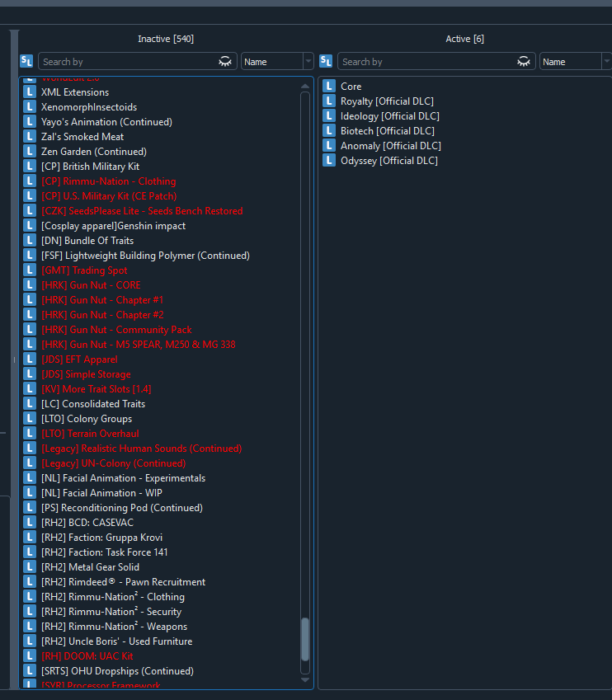
Task: Select [LTO] Terrain Overhaul mod
Action: pos(90,434)
